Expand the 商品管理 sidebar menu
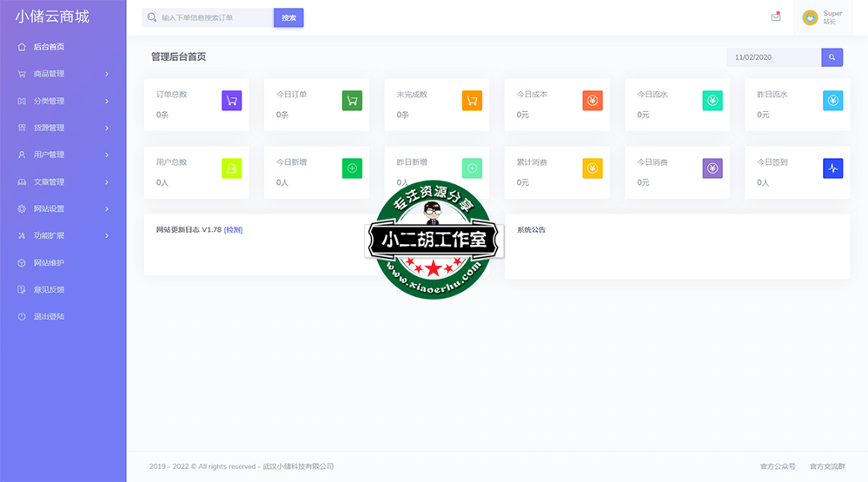 63,74
